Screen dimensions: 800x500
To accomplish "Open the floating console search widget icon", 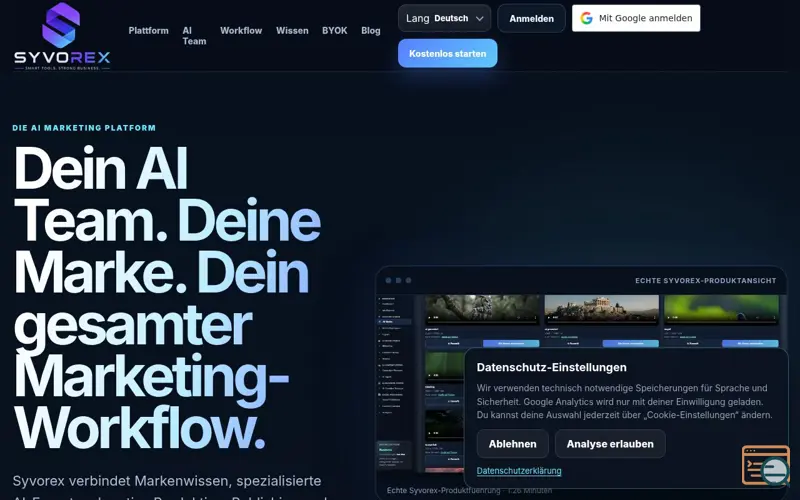I will click(765, 465).
